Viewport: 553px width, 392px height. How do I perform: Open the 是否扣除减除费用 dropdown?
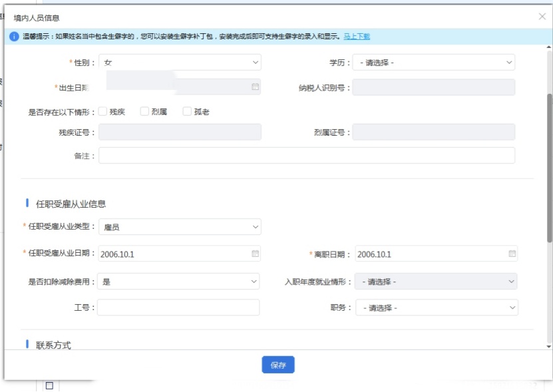click(178, 282)
